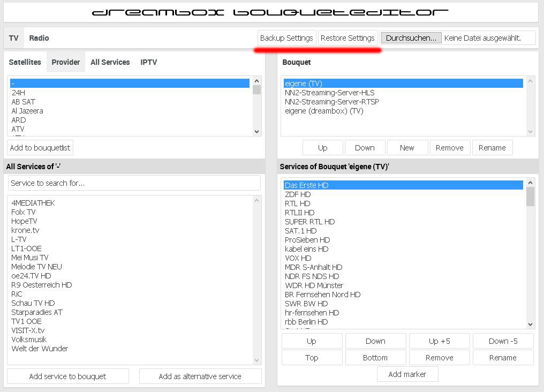
Task: Select the All Services tab
Action: (110, 62)
